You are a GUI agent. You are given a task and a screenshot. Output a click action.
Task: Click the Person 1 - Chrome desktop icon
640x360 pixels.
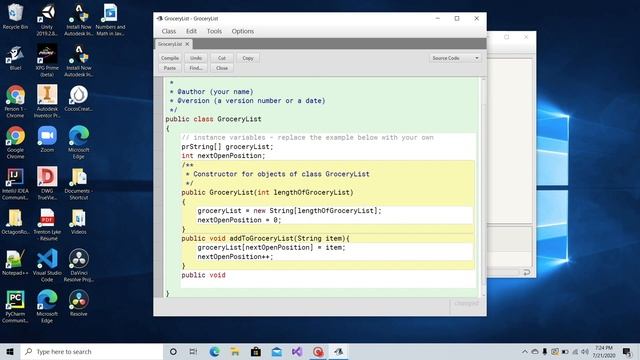click(15, 101)
